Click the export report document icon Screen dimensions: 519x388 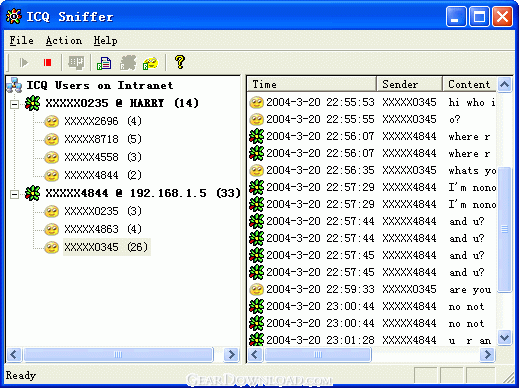[104, 63]
